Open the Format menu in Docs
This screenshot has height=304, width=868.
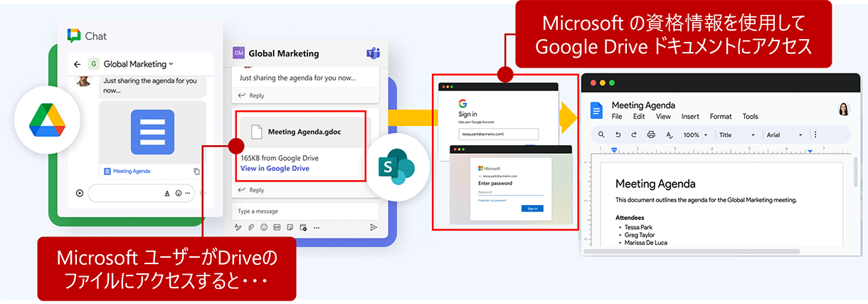click(720, 117)
